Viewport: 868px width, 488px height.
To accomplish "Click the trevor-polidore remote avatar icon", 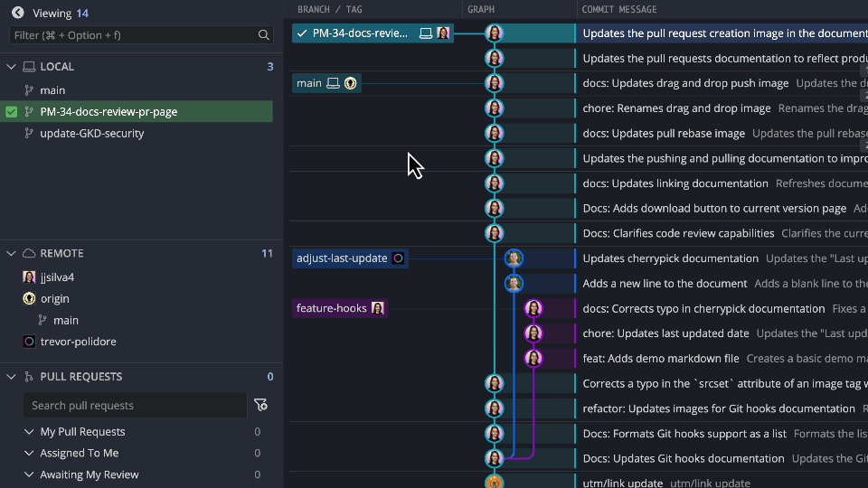I will pos(29,342).
